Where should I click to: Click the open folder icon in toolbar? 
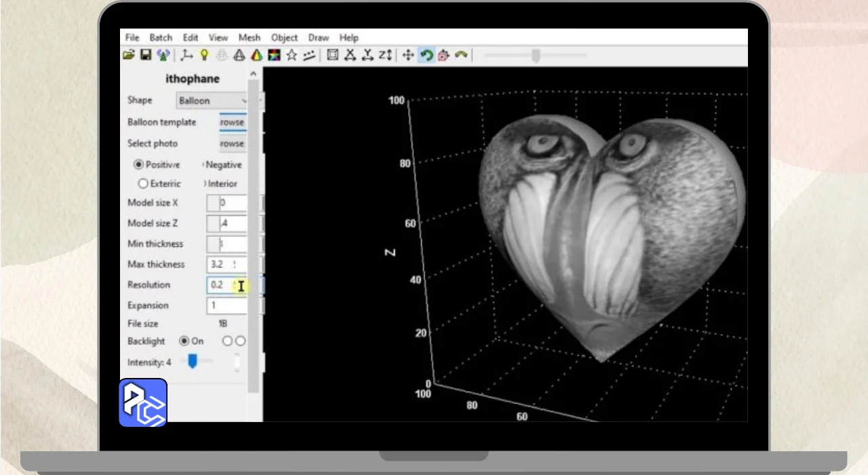pyautogui.click(x=128, y=55)
